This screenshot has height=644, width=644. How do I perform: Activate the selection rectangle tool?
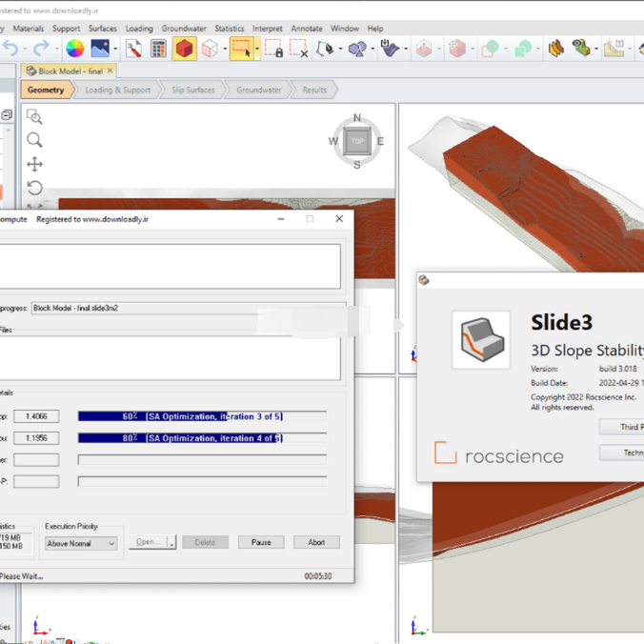pyautogui.click(x=242, y=49)
